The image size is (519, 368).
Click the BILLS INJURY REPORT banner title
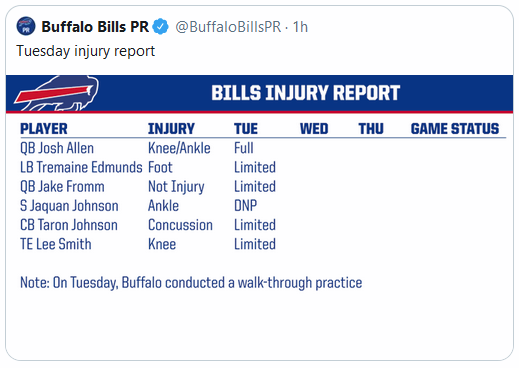point(305,93)
